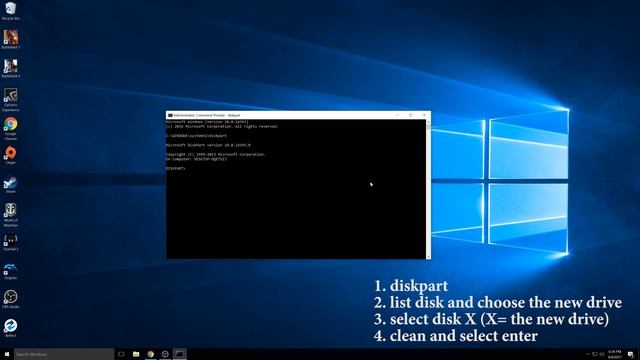Switch to Chrome on the taskbar
This screenshot has height=360, width=640.
[151, 354]
